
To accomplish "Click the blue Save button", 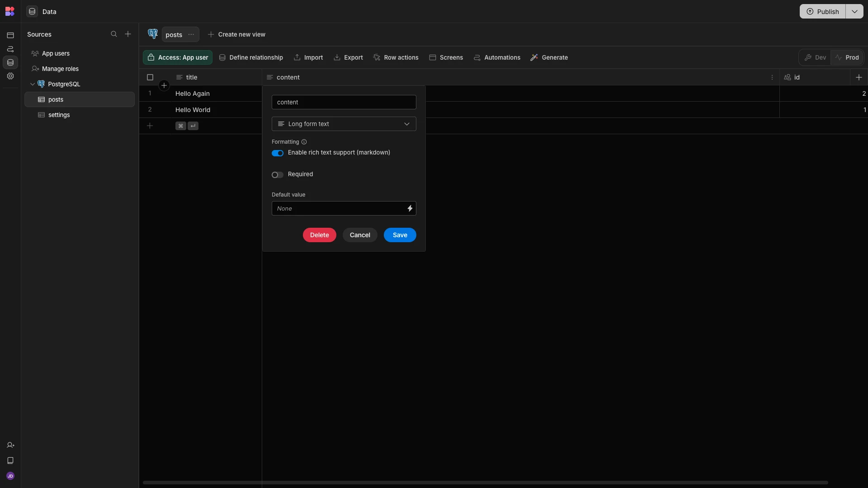I will click(x=400, y=235).
